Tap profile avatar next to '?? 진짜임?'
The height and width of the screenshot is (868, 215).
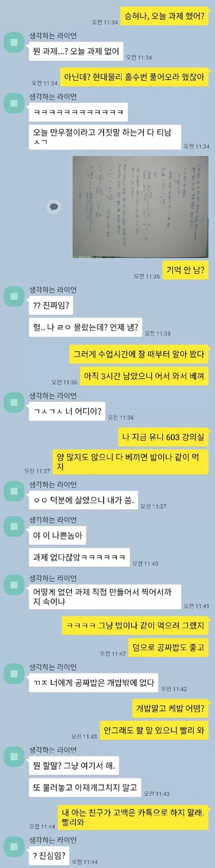pos(14,297)
